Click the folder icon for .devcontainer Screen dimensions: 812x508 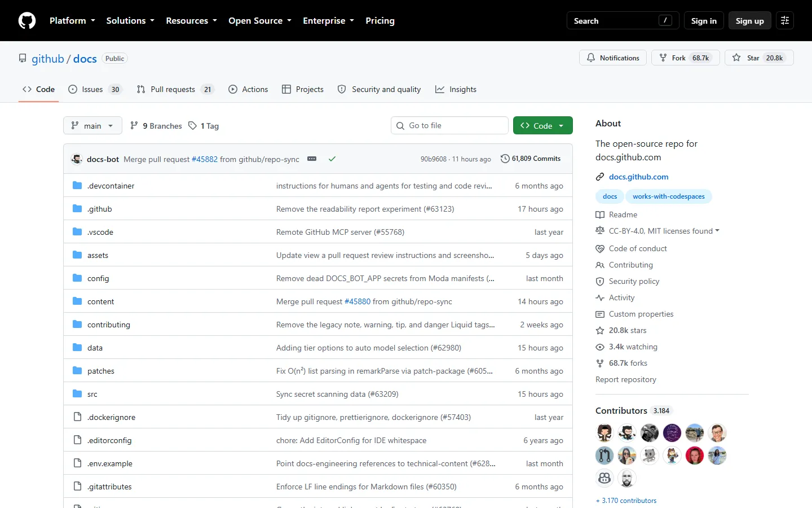(x=77, y=186)
